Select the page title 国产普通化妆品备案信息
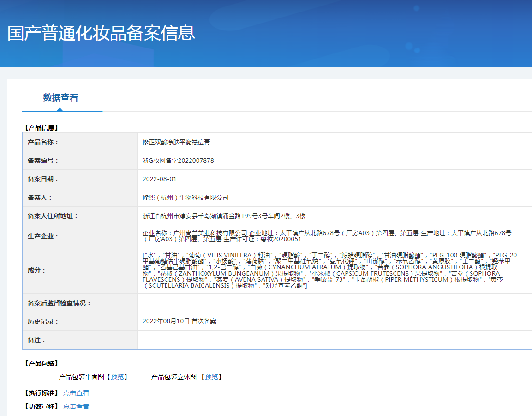 point(101,33)
